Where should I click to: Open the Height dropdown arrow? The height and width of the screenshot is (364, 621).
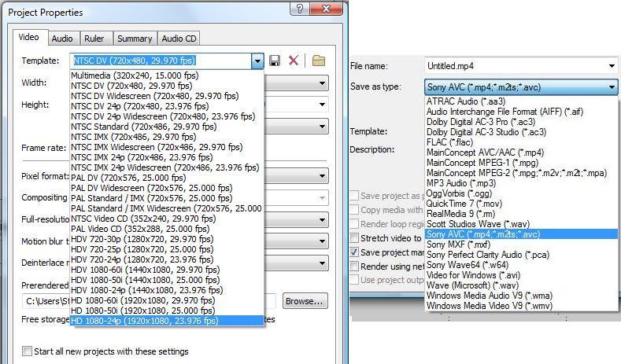coord(322,105)
